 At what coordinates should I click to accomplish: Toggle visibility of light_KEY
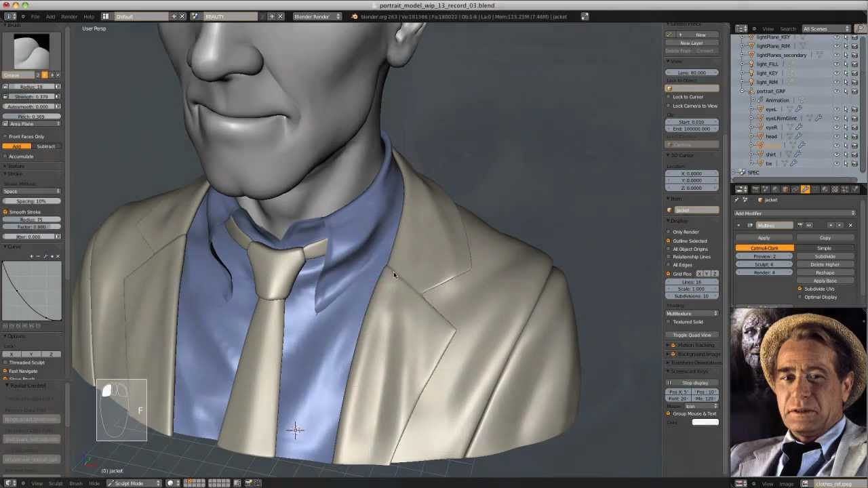click(837, 73)
